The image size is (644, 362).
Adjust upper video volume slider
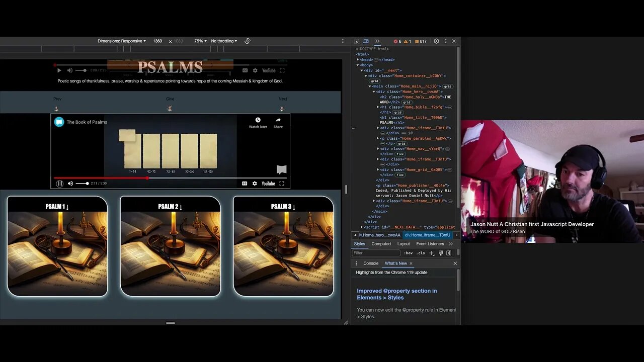click(x=80, y=70)
